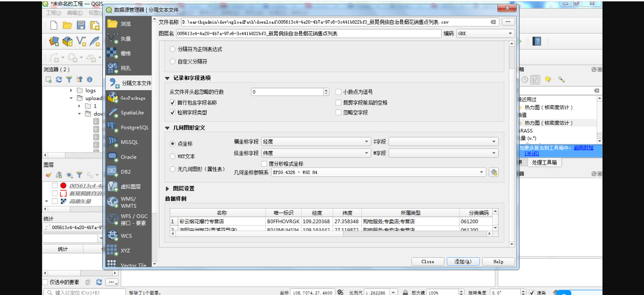Click the browse "..." file button
The image size is (644, 295).
(x=508, y=22)
